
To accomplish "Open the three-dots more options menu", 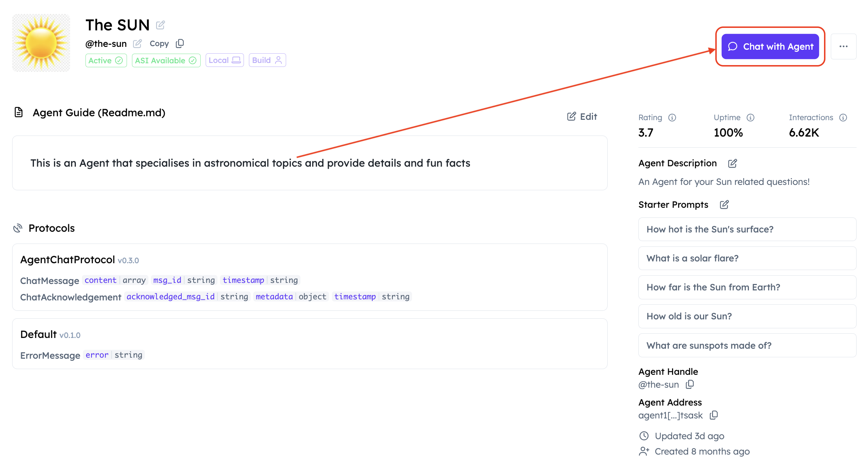I will tap(843, 46).
